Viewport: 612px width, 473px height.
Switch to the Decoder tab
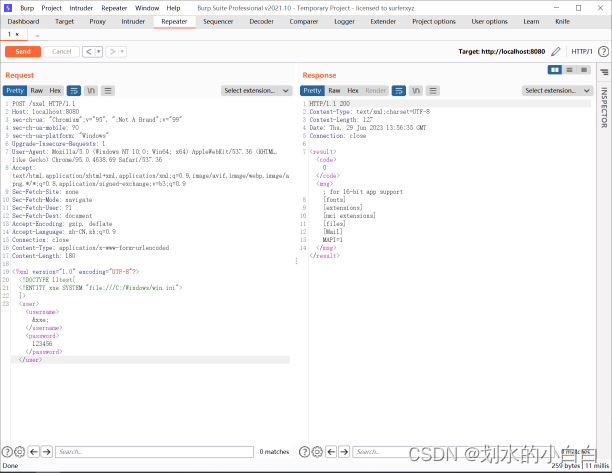pyautogui.click(x=262, y=21)
